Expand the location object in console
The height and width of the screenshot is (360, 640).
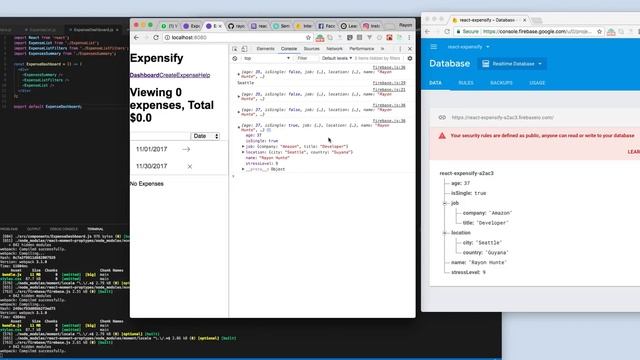[243, 152]
